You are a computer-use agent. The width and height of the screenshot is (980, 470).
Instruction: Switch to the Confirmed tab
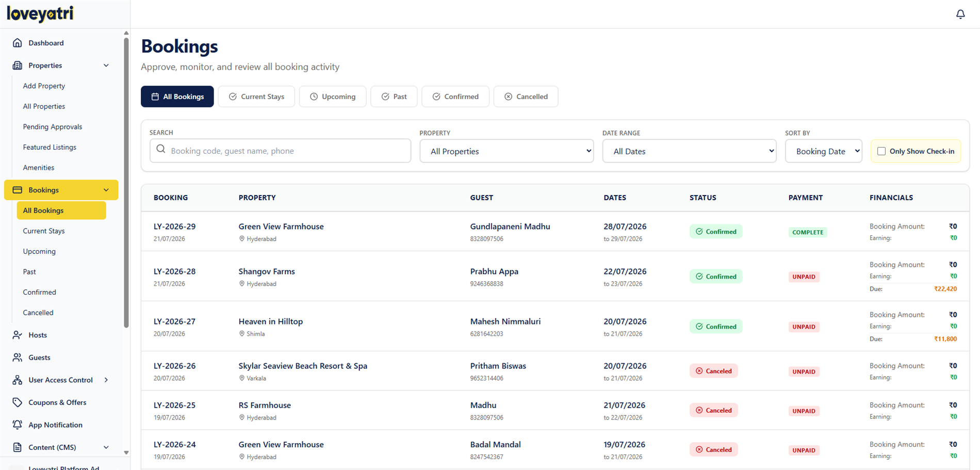[x=455, y=96]
